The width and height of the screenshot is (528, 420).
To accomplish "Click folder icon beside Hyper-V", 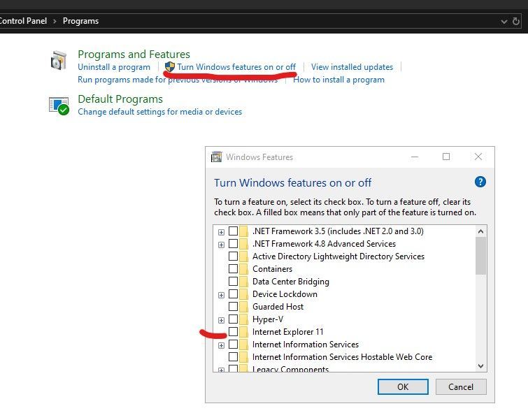I will [x=244, y=319].
